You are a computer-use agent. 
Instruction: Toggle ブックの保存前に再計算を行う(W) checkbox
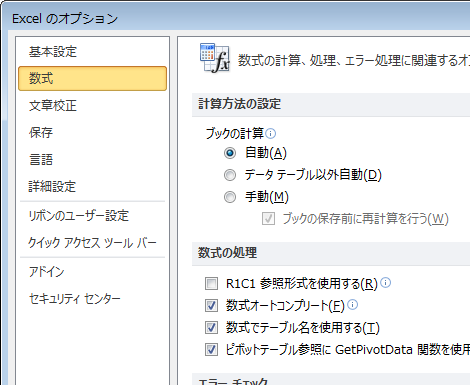pos(268,219)
